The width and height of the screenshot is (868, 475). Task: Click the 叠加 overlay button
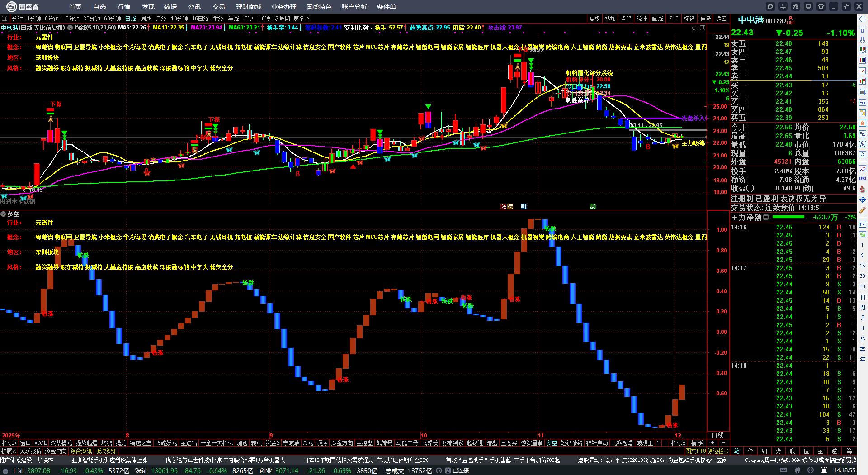(x=610, y=19)
